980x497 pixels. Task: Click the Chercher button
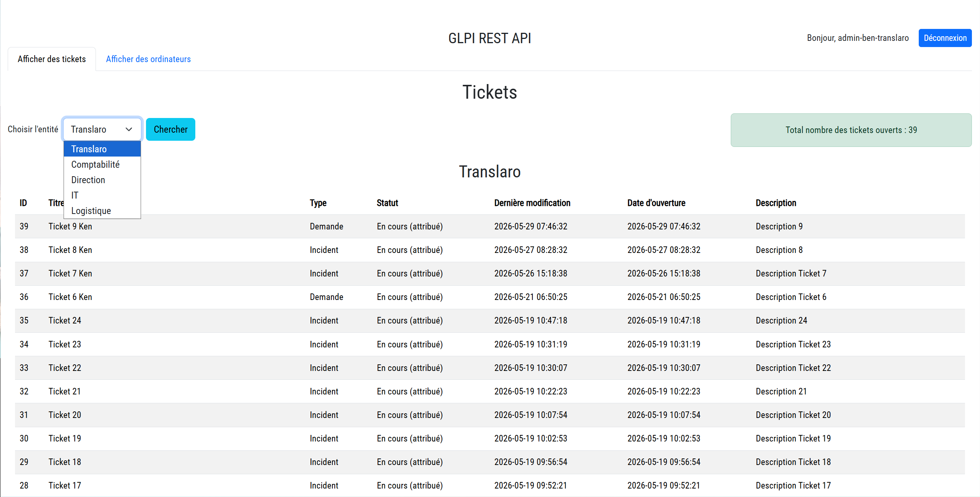point(171,129)
